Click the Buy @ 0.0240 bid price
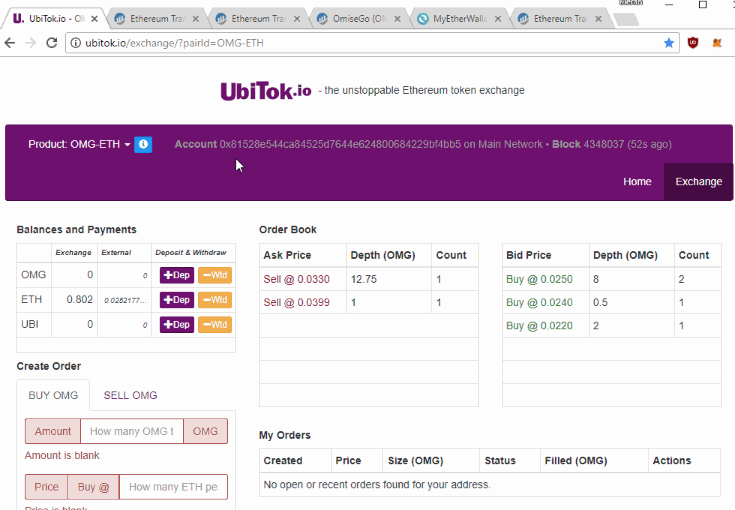The image size is (735, 510). point(539,303)
